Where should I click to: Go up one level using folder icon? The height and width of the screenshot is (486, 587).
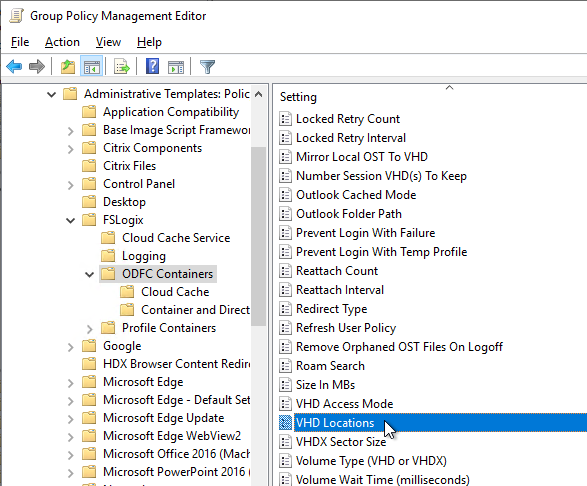[x=68, y=67]
